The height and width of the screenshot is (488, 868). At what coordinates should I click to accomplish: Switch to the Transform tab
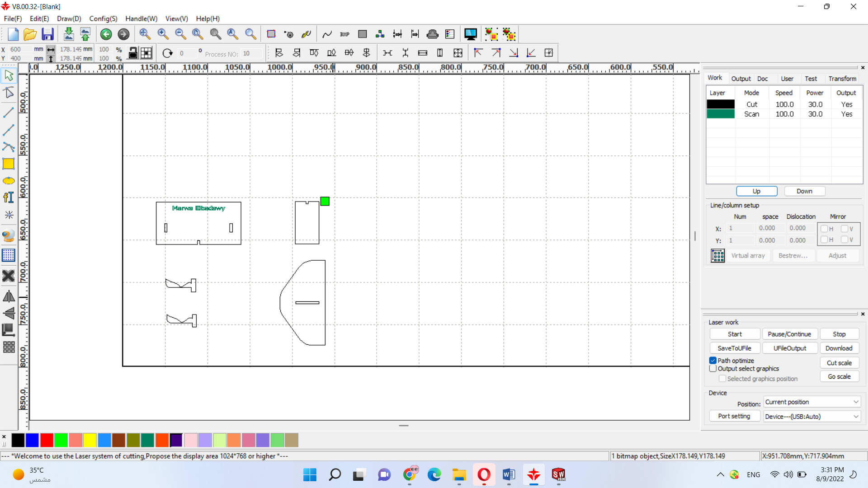coord(842,79)
